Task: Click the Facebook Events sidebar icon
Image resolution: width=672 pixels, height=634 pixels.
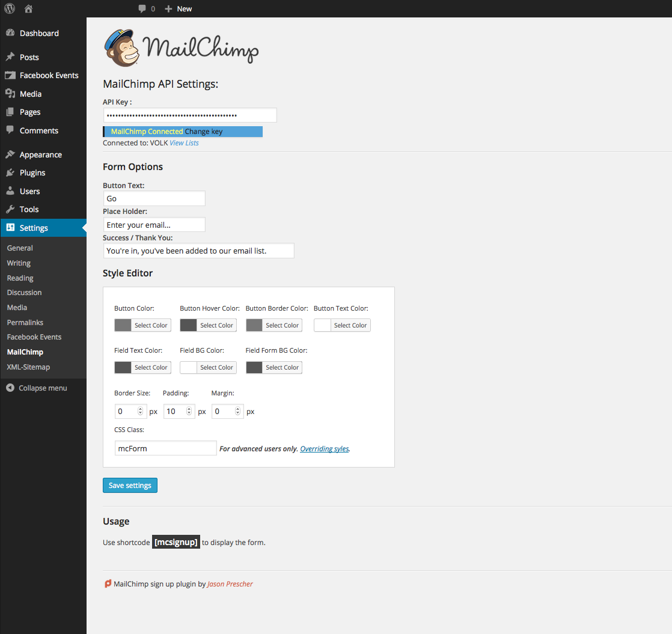Action: tap(10, 75)
